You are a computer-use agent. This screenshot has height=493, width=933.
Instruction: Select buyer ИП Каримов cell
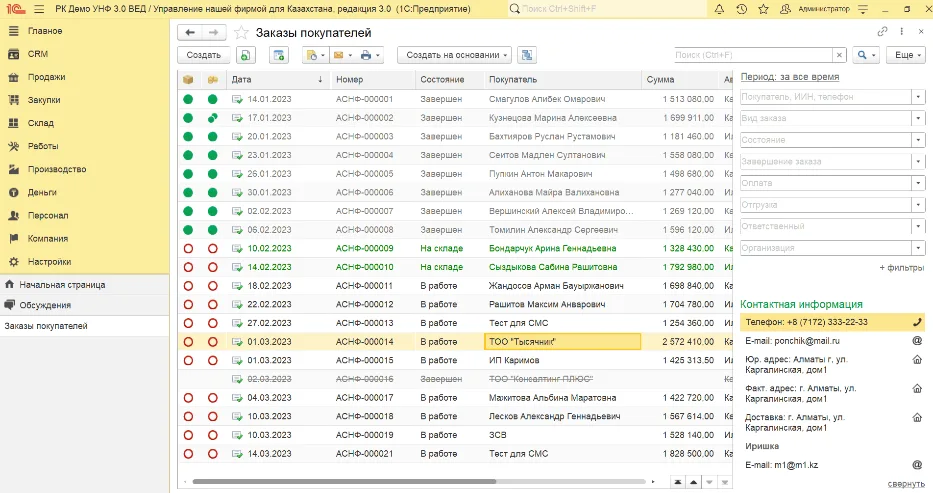tap(562, 360)
